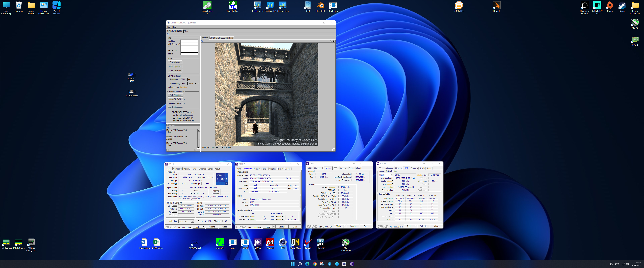
Task: Open Telegram from the taskbar
Action: (x=330, y=264)
